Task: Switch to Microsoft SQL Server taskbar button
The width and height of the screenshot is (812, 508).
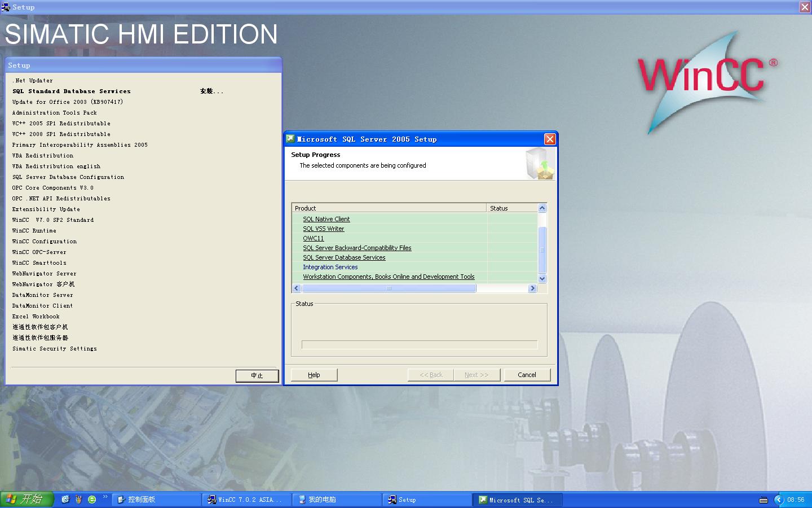Action: click(x=518, y=500)
